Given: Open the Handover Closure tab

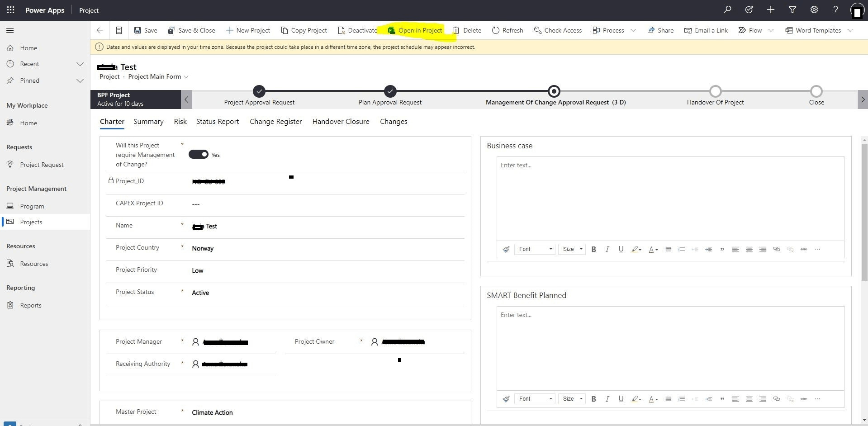Looking at the screenshot, I should click(341, 121).
